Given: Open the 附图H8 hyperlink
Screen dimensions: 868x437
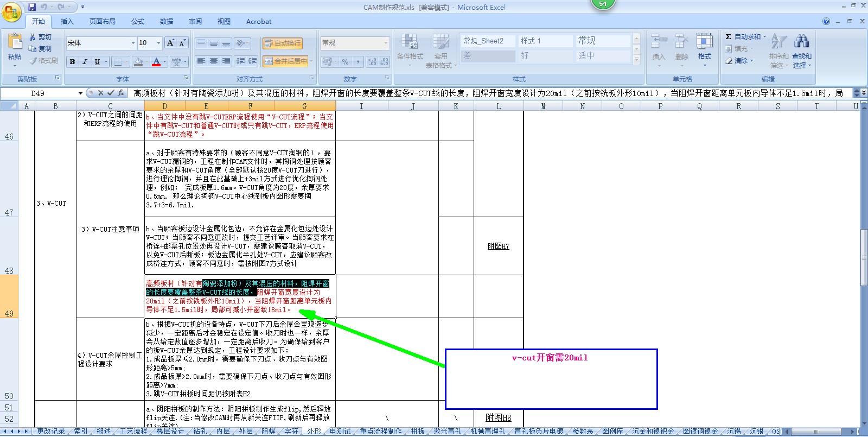Looking at the screenshot, I should click(499, 417).
